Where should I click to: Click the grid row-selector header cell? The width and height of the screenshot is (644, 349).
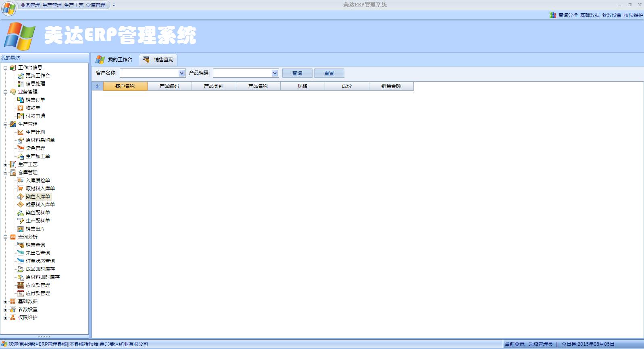pos(98,86)
